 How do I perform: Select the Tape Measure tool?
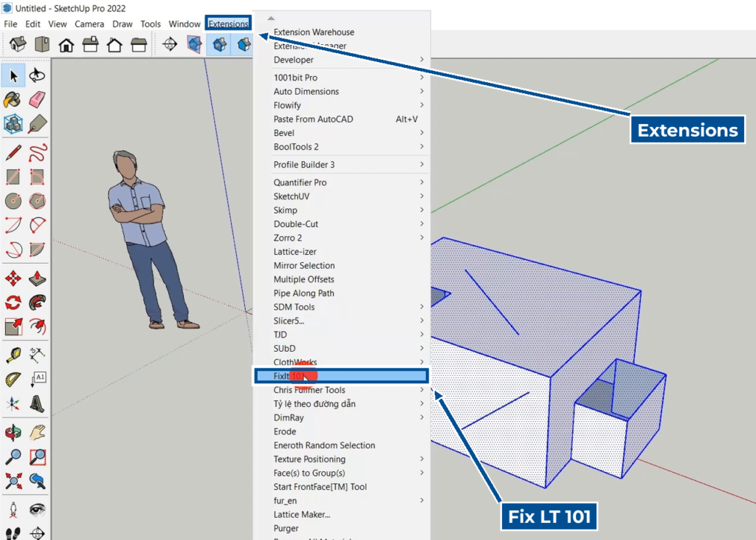[13, 355]
